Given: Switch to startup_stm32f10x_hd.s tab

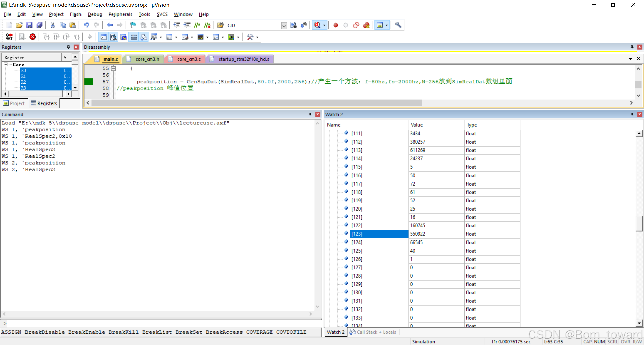Looking at the screenshot, I should click(241, 59).
